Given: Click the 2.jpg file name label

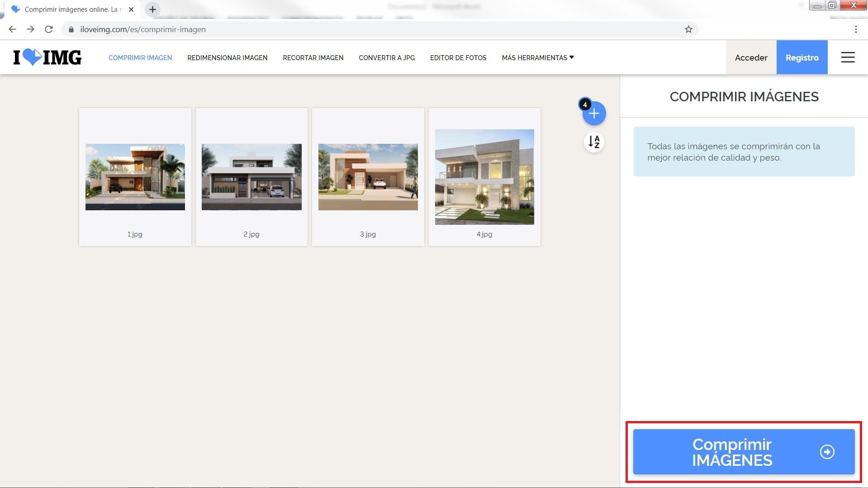Looking at the screenshot, I should click(251, 234).
